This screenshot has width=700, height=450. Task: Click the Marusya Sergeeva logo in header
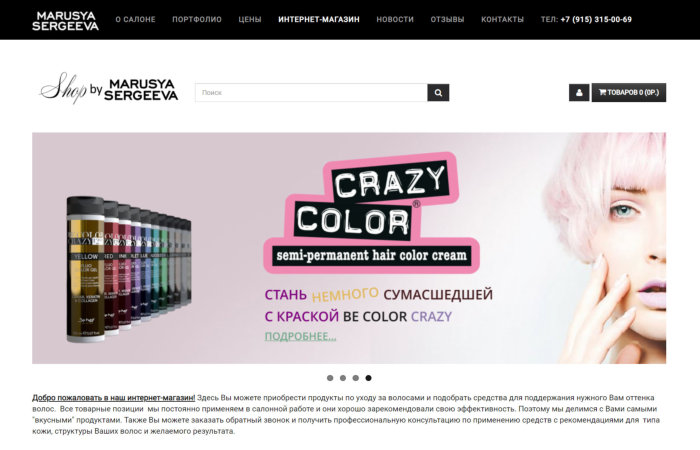click(x=65, y=21)
